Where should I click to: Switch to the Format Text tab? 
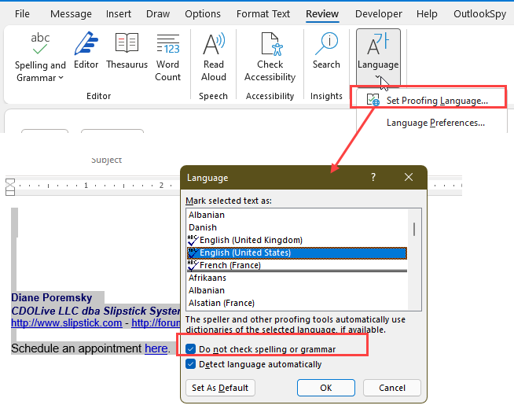263,14
